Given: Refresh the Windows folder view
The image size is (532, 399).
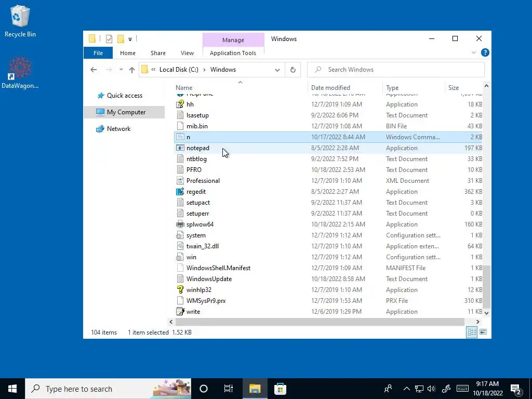Looking at the screenshot, I should pos(293,70).
